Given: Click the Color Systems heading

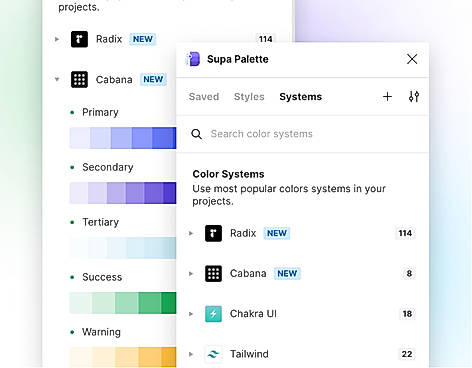Looking at the screenshot, I should point(228,174).
